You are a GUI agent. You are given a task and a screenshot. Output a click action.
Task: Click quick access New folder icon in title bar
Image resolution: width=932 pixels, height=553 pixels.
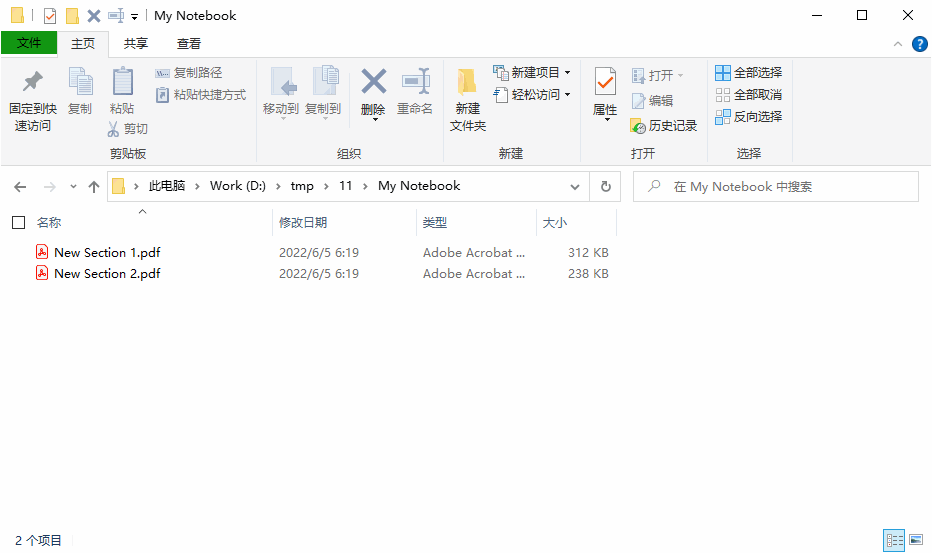coord(73,15)
